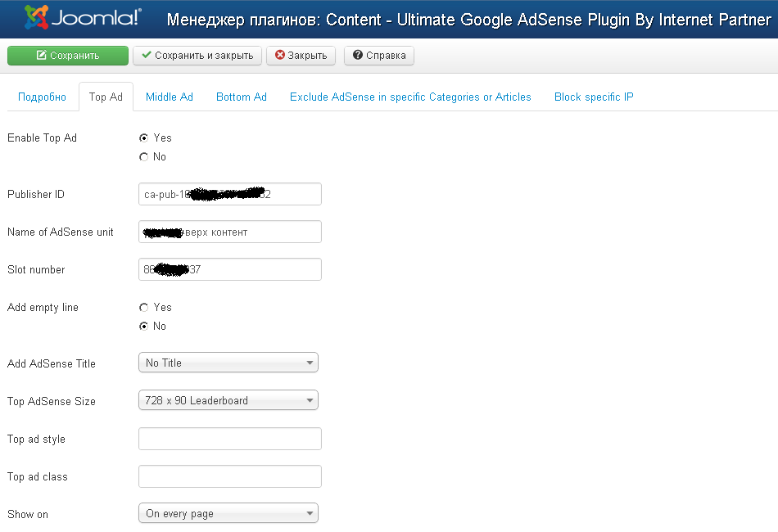Choose Yes for Add empty line
Image resolution: width=778 pixels, height=532 pixels.
(144, 308)
